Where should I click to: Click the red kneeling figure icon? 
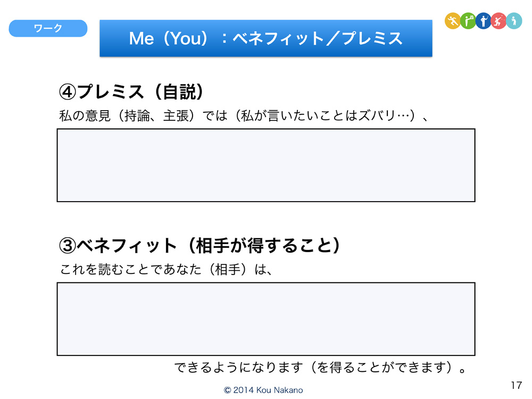498,21
